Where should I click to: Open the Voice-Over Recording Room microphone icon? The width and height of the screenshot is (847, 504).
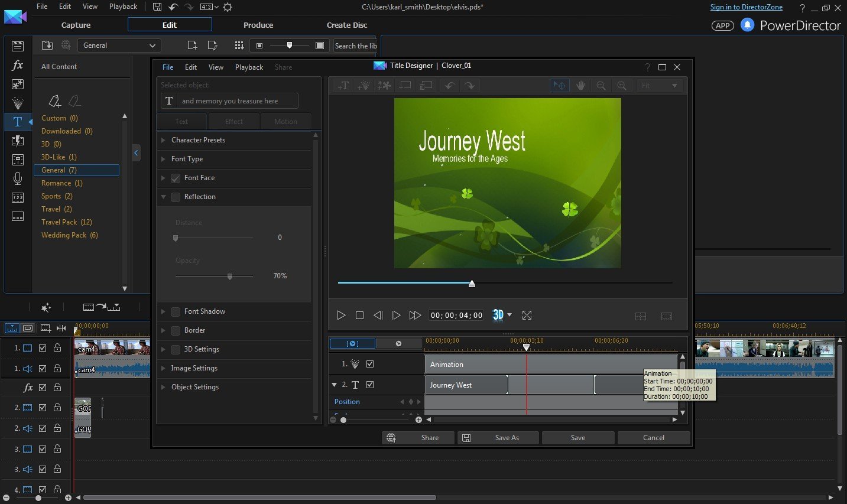[x=18, y=178]
